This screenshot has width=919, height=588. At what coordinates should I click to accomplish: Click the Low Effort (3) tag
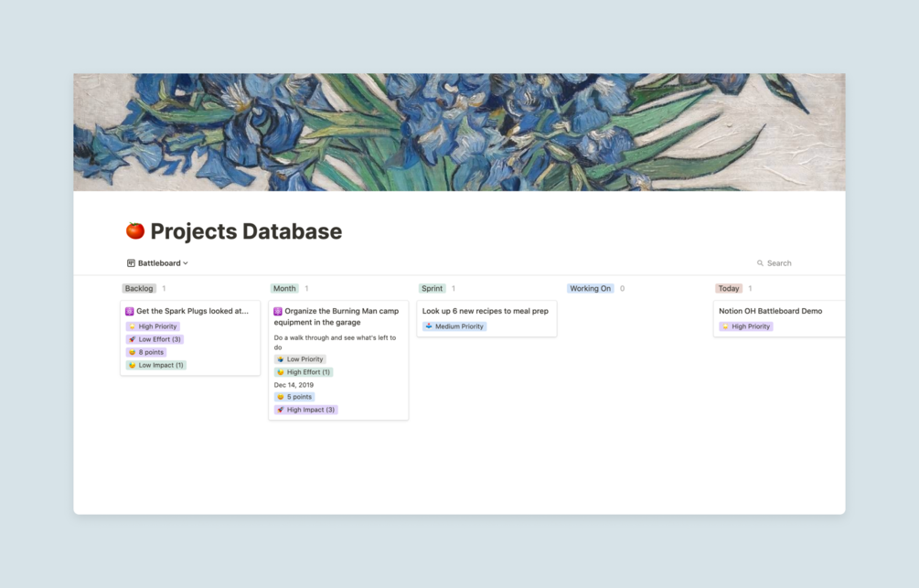(x=155, y=339)
